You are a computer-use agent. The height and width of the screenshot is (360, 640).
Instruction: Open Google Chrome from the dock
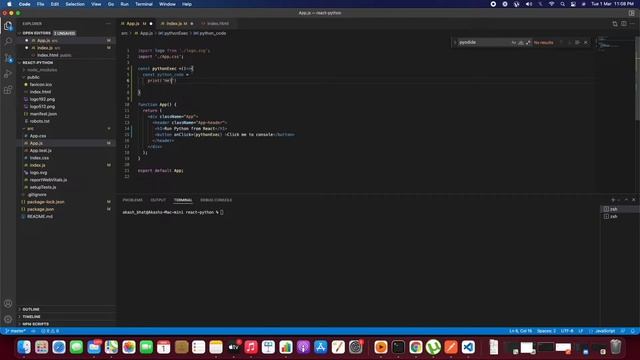point(416,347)
